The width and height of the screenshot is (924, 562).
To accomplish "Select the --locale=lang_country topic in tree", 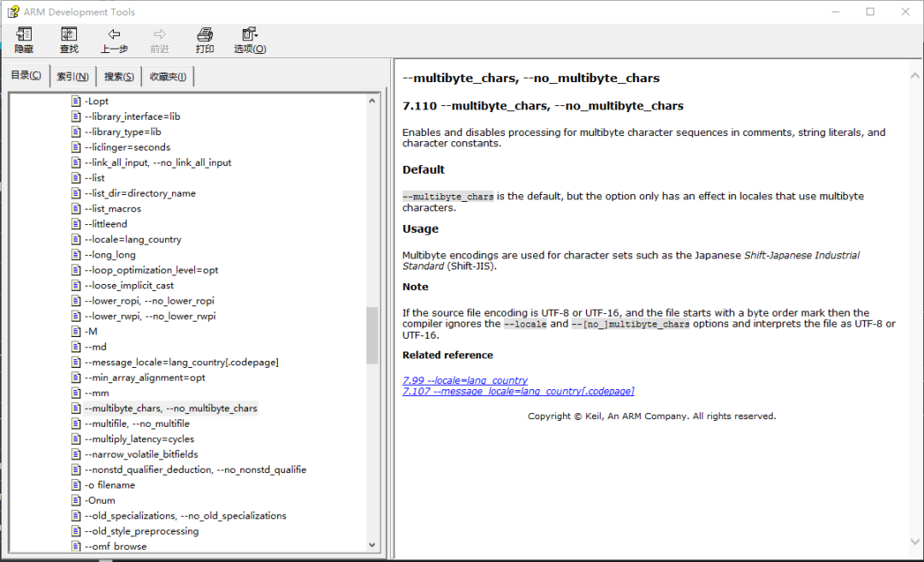I will coord(133,240).
